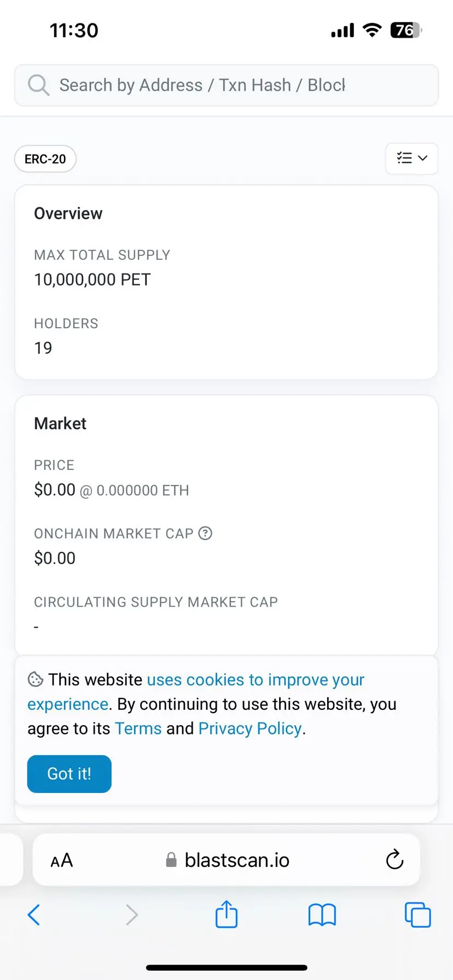Click the Onchain Market Cap help icon

205,533
